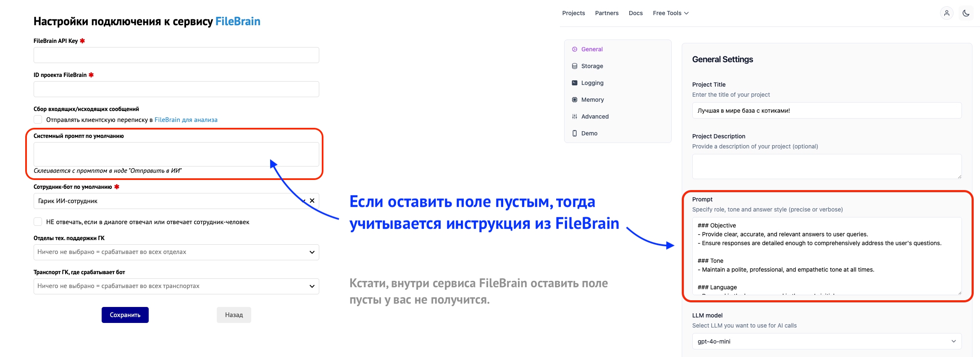Open the Free Tools menu
The image size is (980, 357).
click(670, 13)
